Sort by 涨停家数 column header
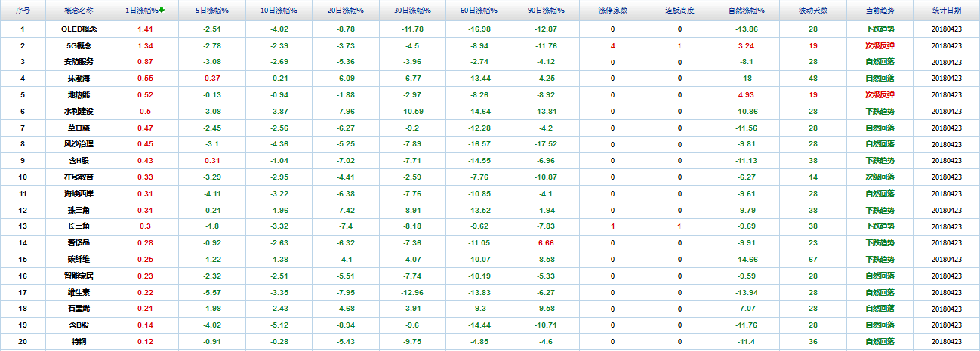 [x=612, y=11]
